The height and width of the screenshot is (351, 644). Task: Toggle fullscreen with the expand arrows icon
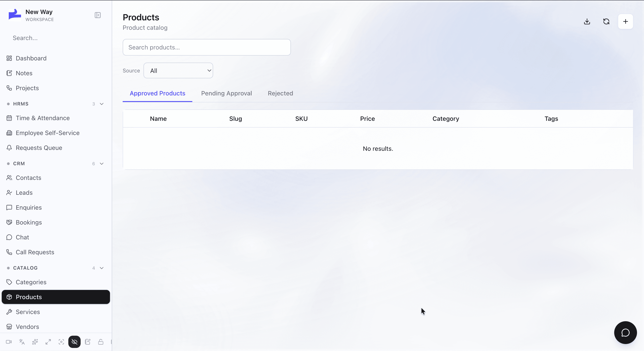coord(48,342)
